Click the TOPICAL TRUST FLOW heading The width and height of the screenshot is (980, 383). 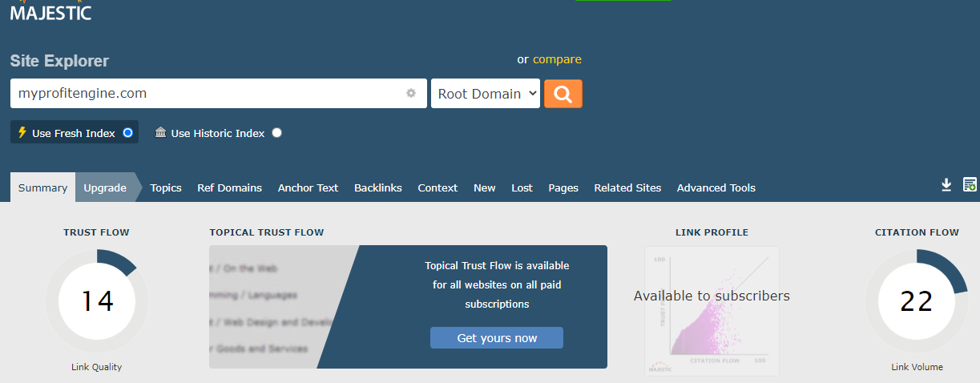267,232
